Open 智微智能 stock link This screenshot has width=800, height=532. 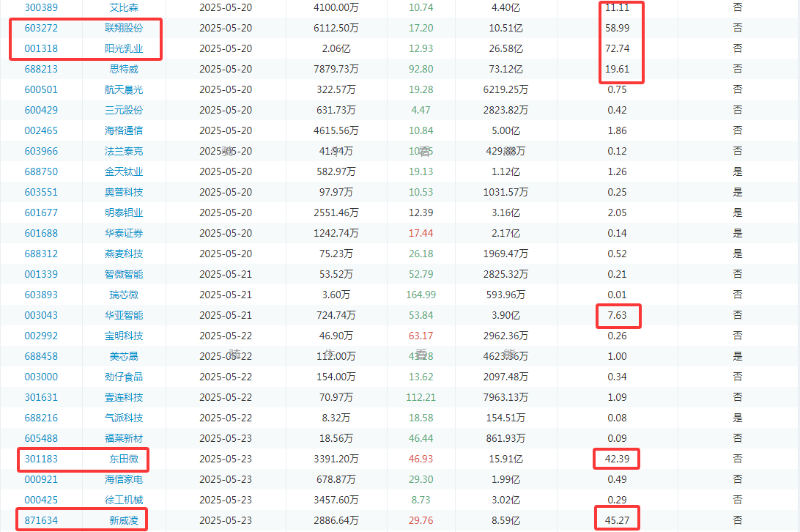(x=124, y=274)
